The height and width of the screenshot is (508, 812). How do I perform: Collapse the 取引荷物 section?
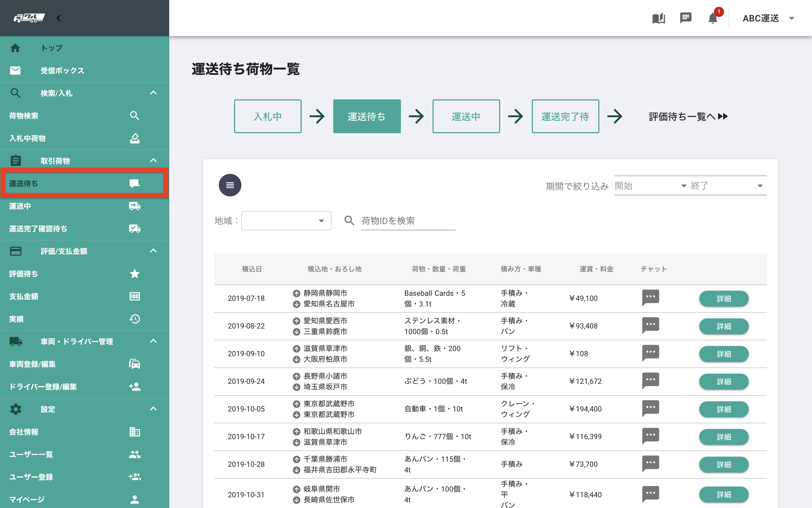153,161
